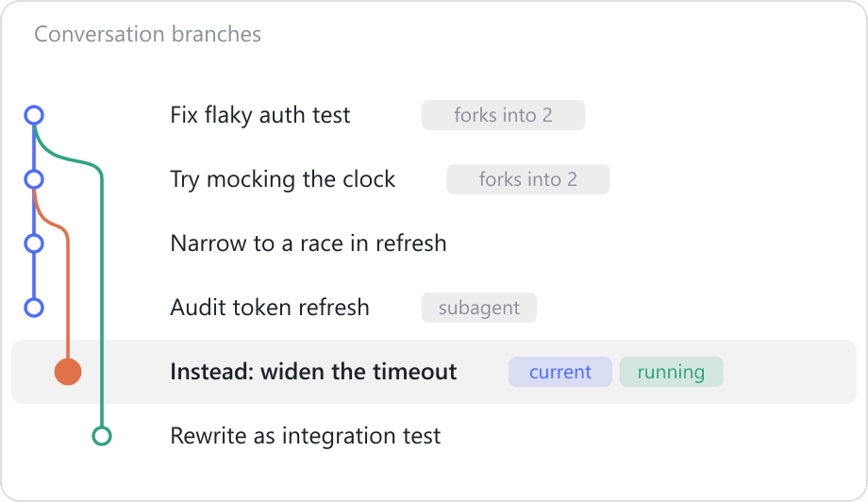The width and height of the screenshot is (868, 502).
Task: Click the blue node for Fix flaky auth test
Action: (34, 115)
